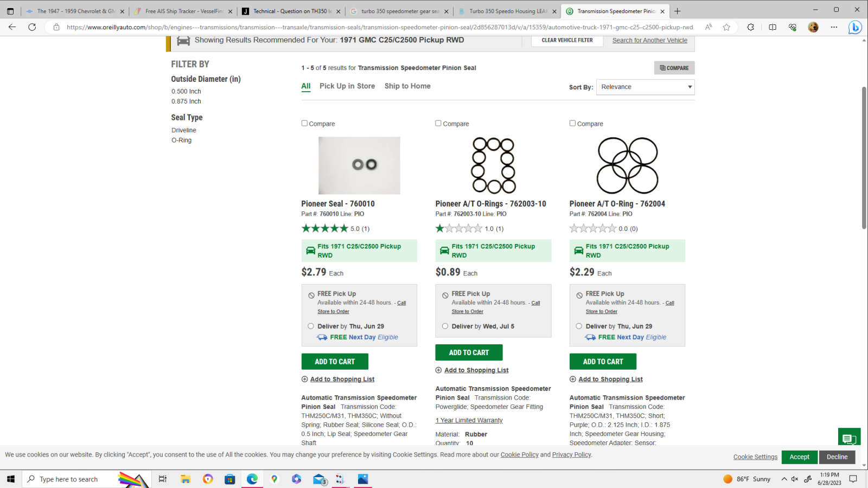Check Compare for Pioneer O-Rings 762003-10
The height and width of the screenshot is (488, 868).
(438, 123)
